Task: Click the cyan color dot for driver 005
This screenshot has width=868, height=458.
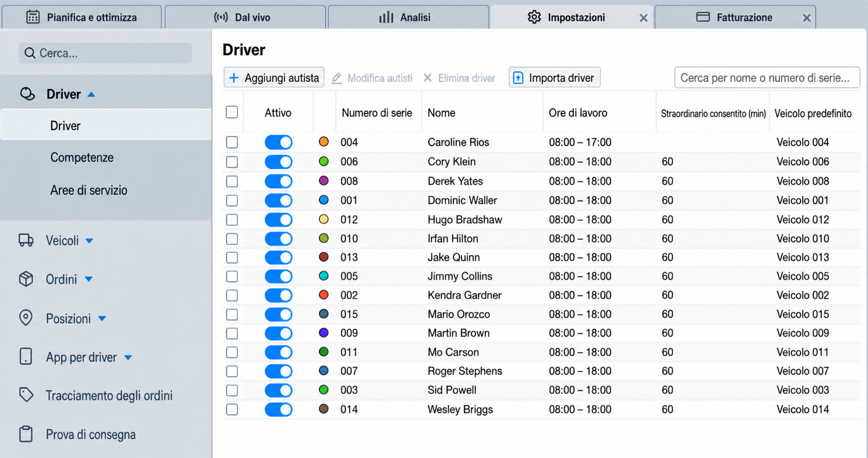Action: point(324,276)
